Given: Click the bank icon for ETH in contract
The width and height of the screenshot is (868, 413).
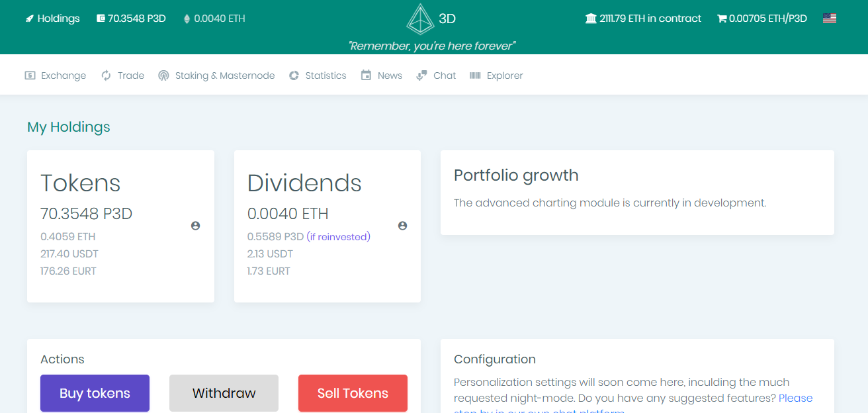Looking at the screenshot, I should pyautogui.click(x=591, y=19).
